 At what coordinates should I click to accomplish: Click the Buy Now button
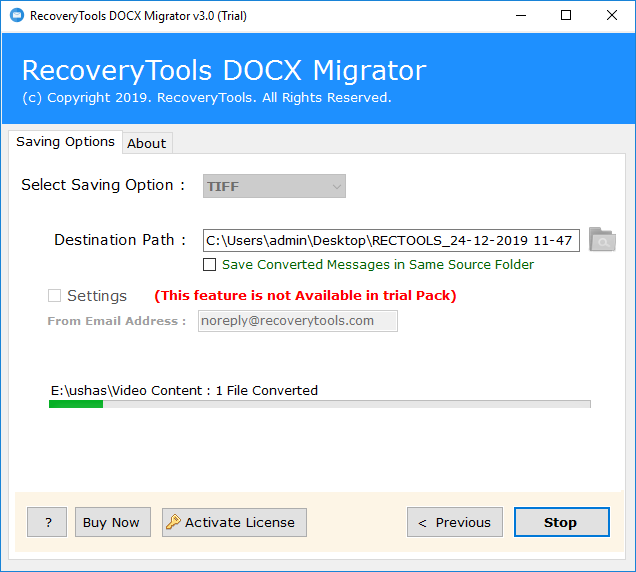point(113,522)
